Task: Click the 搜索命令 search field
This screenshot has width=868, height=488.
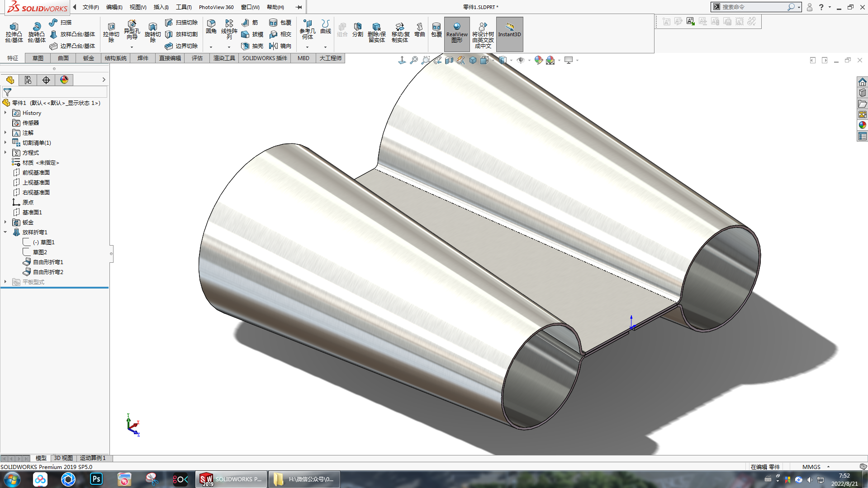Action: coord(753,7)
